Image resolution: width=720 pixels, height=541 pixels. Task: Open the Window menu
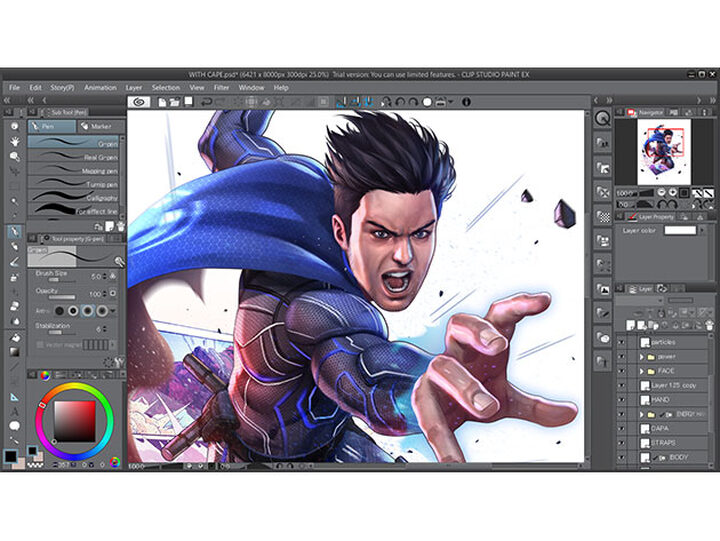point(251,87)
